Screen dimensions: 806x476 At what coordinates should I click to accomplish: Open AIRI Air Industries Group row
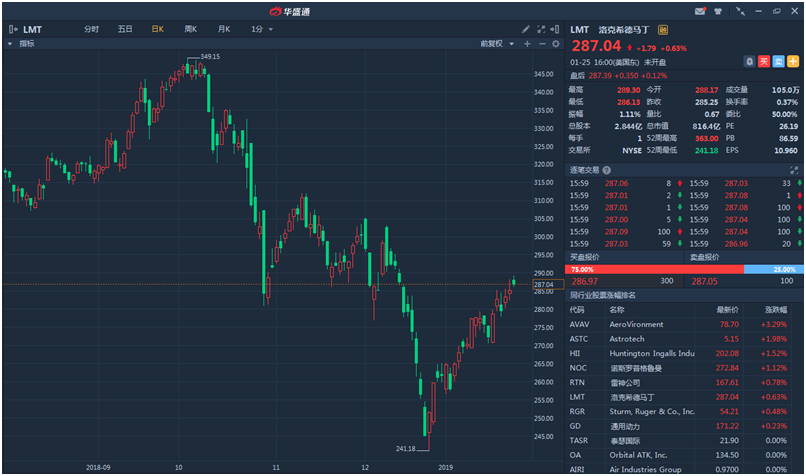[x=684, y=469]
